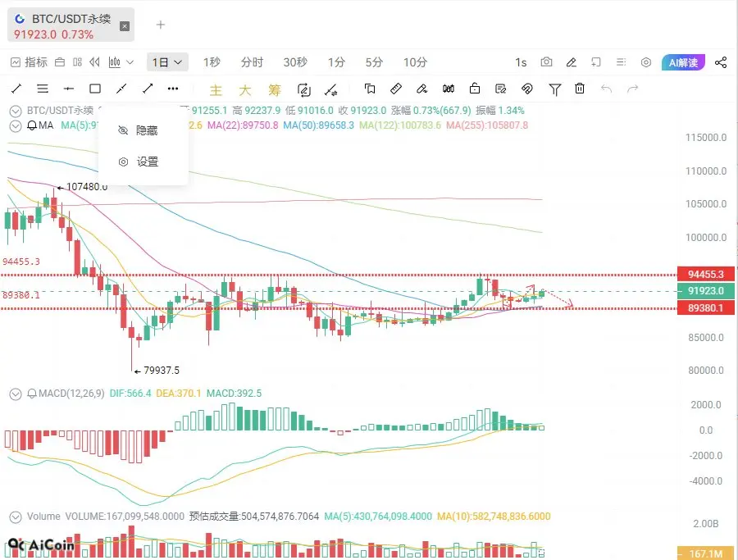Image resolution: width=738 pixels, height=560 pixels.
Task: Open the list lines icon in top toolbar
Action: [621, 62]
